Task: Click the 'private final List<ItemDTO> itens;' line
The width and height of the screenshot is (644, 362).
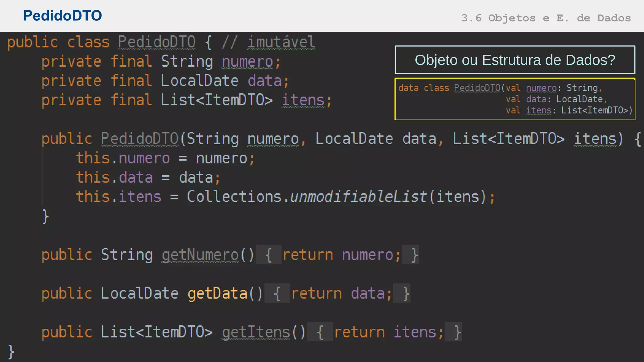Action: 186,100
